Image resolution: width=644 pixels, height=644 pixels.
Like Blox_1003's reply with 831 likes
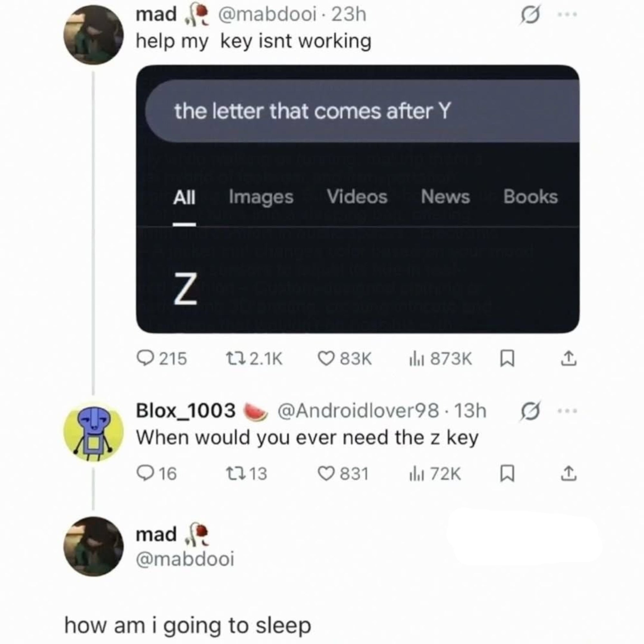pyautogui.click(x=343, y=474)
